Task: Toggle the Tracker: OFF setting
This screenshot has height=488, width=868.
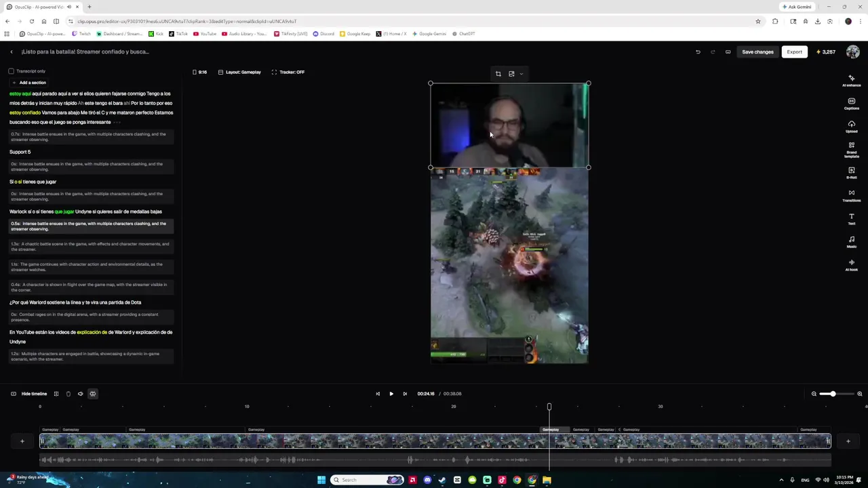Action: coord(288,72)
